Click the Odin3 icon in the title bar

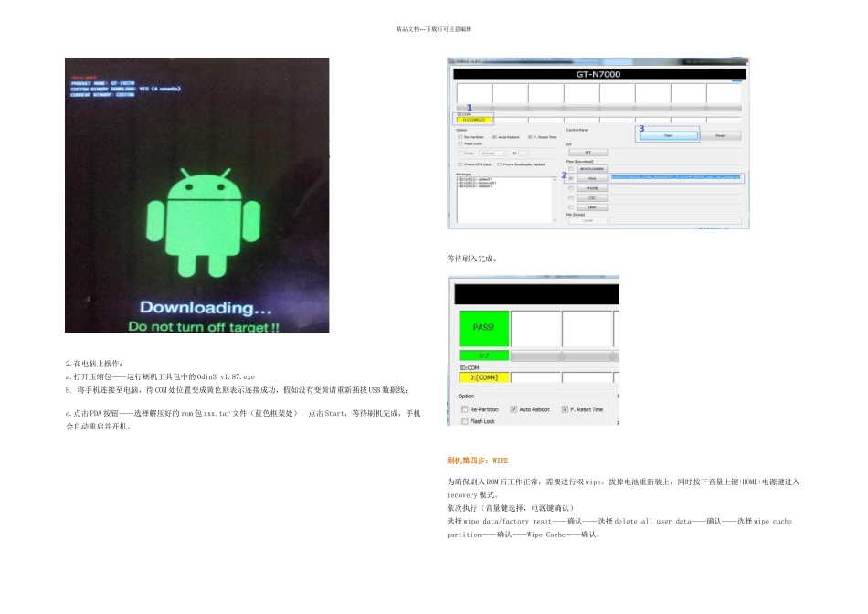tap(451, 61)
